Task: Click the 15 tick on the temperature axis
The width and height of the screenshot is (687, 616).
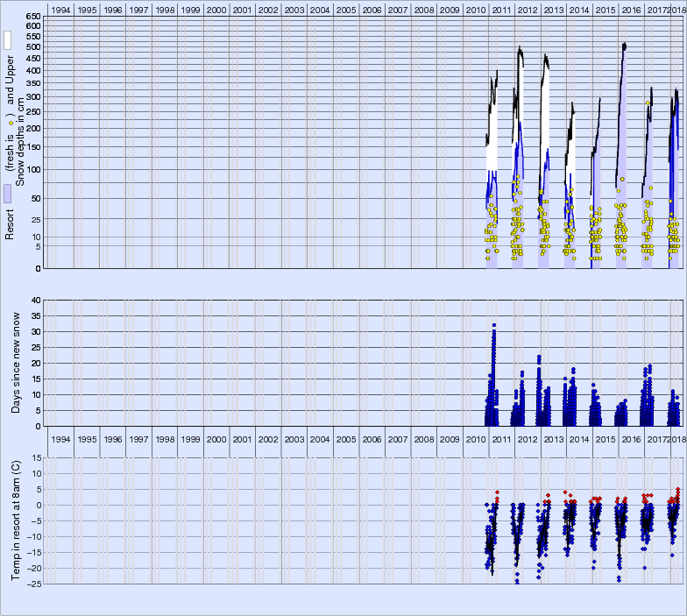Action: [36, 457]
